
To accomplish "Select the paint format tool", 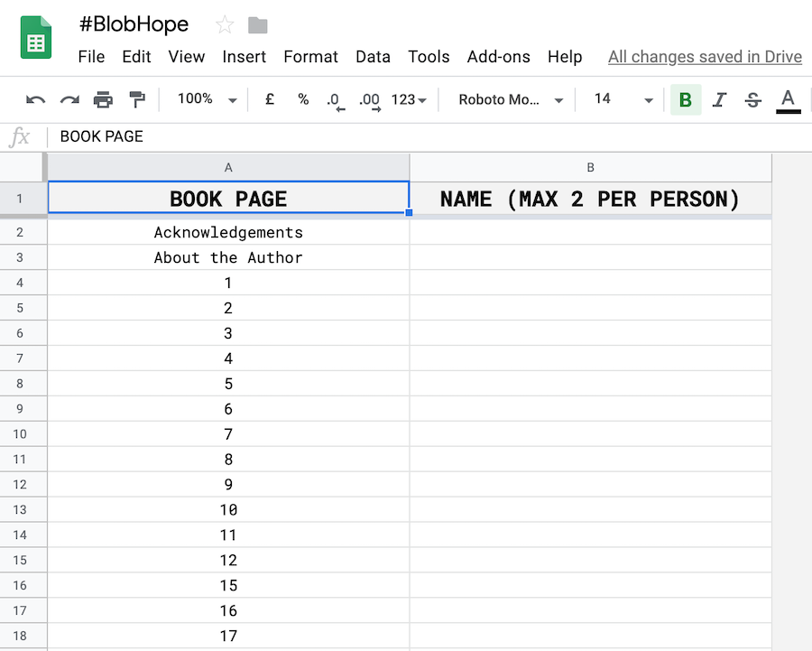I will pyautogui.click(x=137, y=99).
